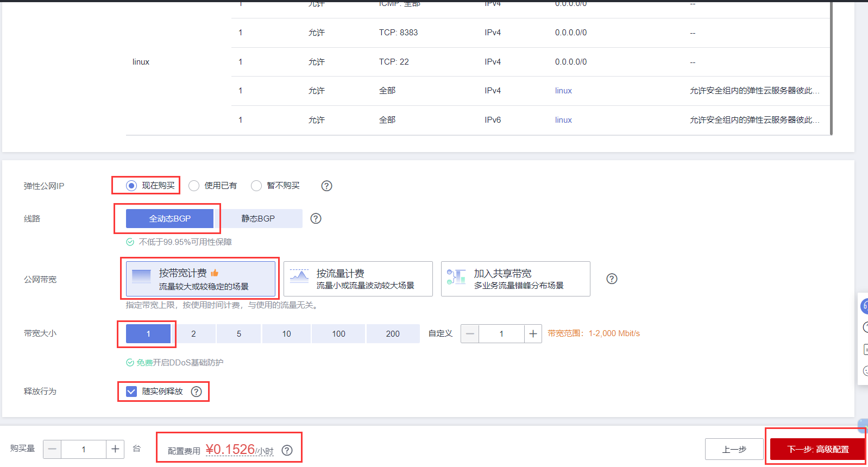Click the IPv6 type cell
The height and width of the screenshot is (467, 868).
click(493, 120)
